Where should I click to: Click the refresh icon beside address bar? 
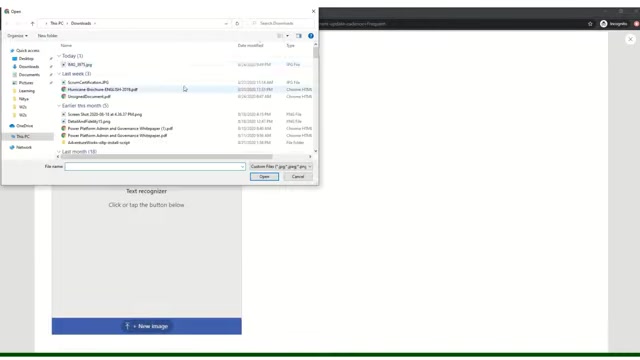[237, 24]
